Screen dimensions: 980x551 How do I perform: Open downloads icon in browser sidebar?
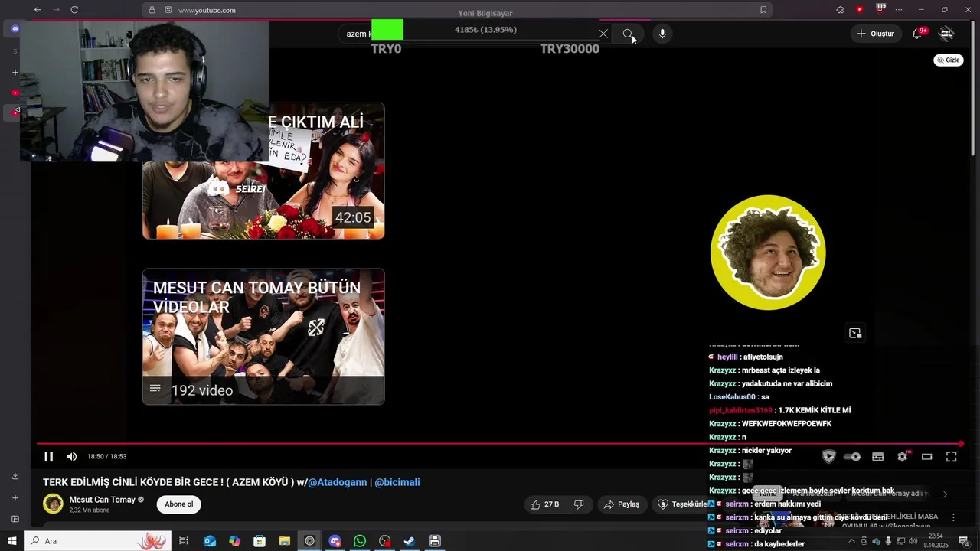point(15,476)
